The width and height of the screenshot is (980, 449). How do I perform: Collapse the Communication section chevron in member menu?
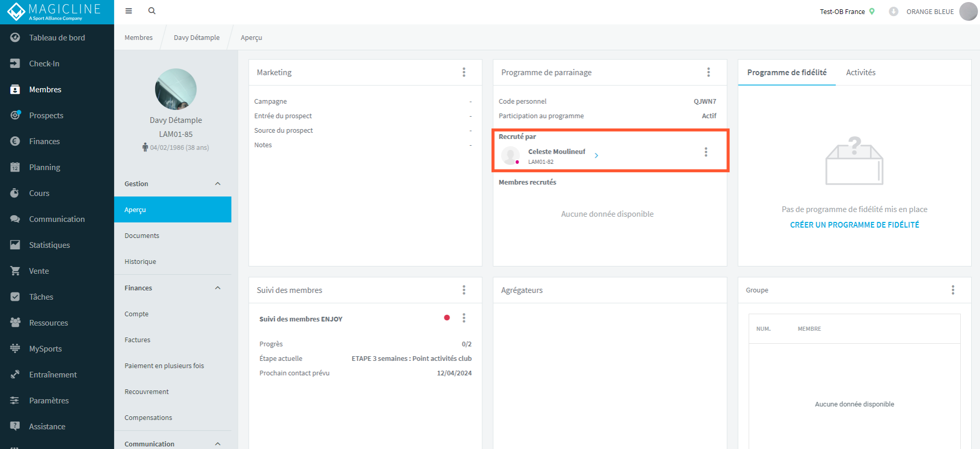[218, 444]
